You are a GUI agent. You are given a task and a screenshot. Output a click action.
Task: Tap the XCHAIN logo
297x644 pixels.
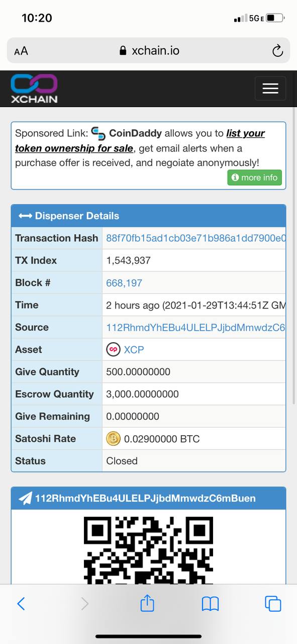click(34, 89)
